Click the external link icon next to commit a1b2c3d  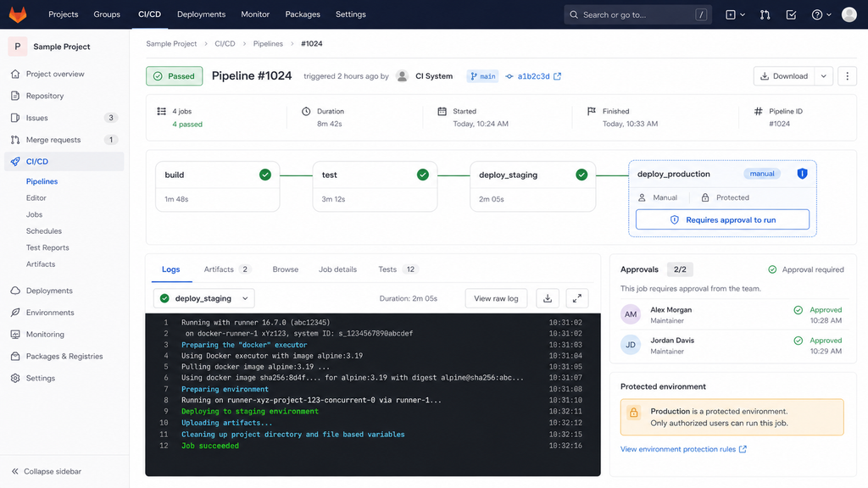(558, 76)
